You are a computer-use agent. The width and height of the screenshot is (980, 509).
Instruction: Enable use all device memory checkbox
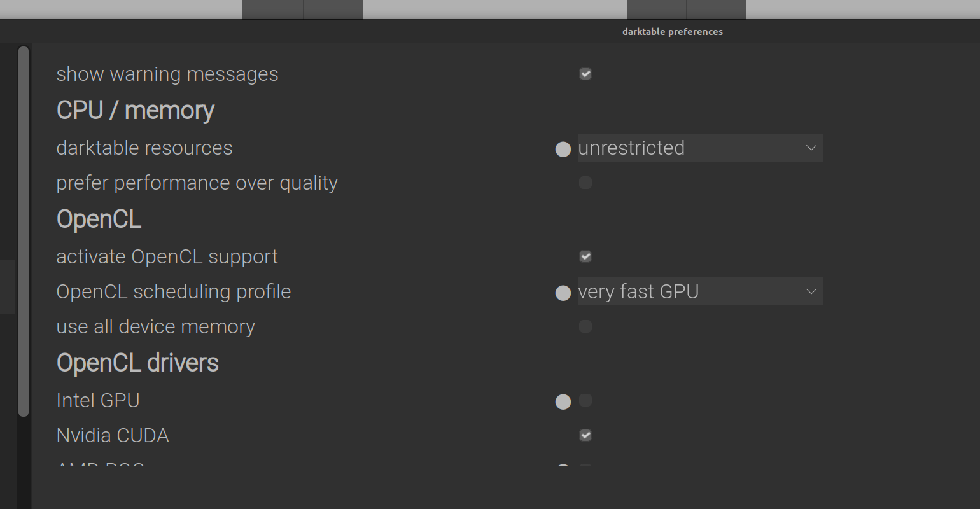[585, 327]
